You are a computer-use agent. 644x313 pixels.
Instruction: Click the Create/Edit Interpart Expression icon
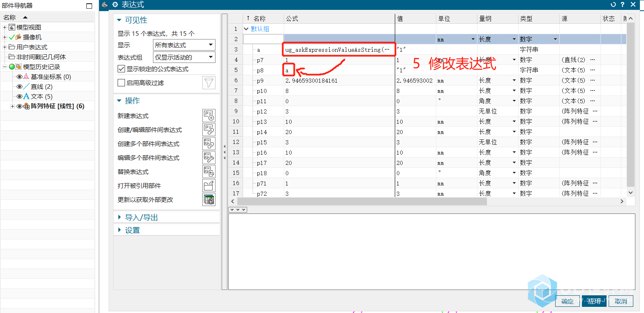click(209, 130)
